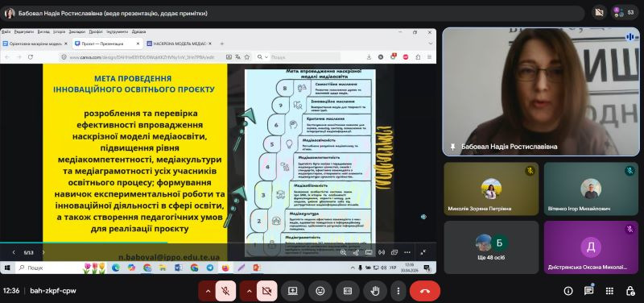Select Миколів Зоряна Петрівна participant tile
Viewport: 644px width, 303px height.
(491, 189)
